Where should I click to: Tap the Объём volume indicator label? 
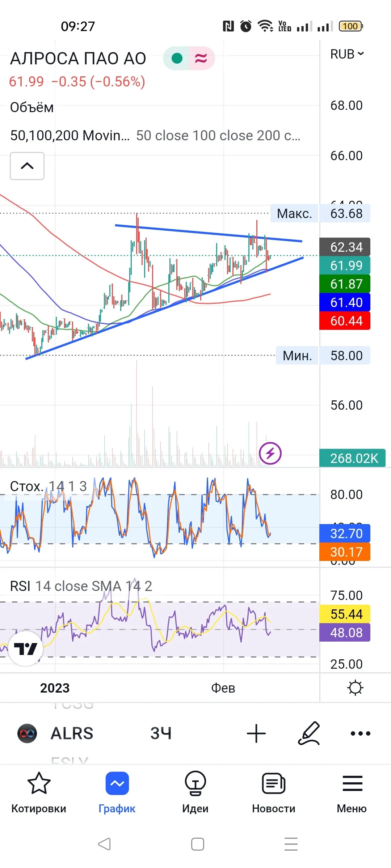click(32, 107)
